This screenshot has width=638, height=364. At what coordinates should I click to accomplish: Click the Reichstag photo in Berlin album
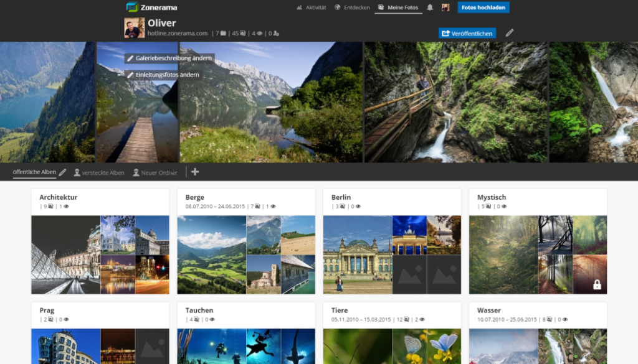[358, 254]
